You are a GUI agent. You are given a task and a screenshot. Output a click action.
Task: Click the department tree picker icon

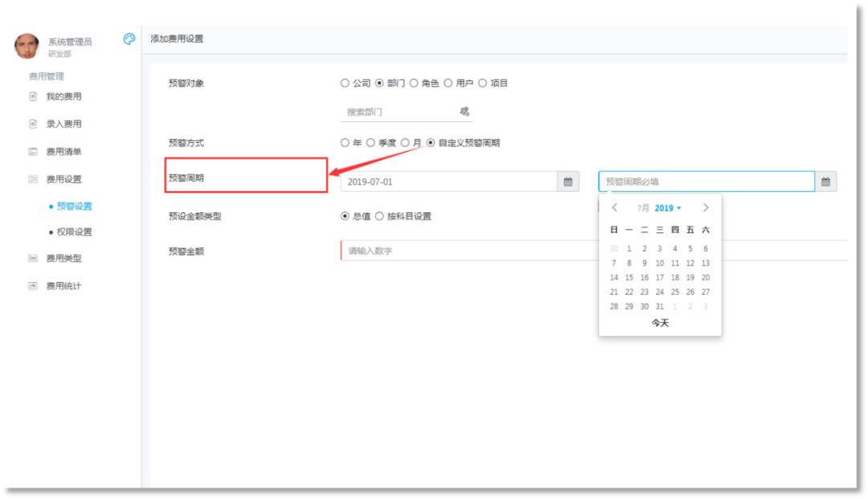(465, 111)
